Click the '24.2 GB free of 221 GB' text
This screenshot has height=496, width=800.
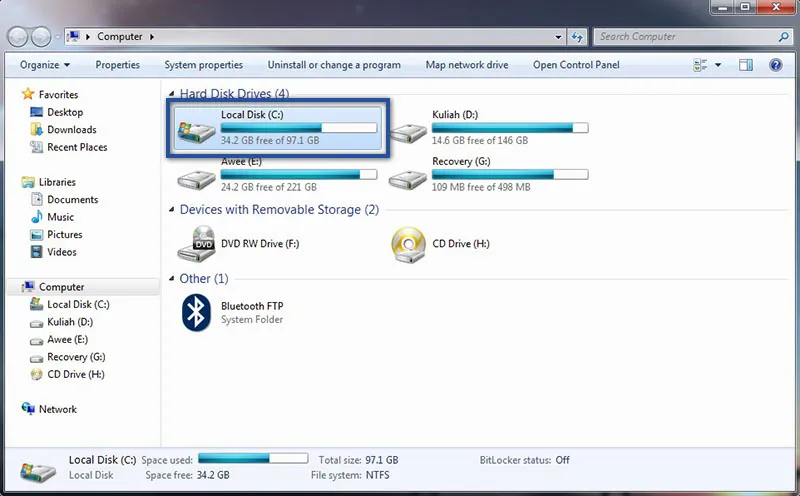(x=268, y=187)
